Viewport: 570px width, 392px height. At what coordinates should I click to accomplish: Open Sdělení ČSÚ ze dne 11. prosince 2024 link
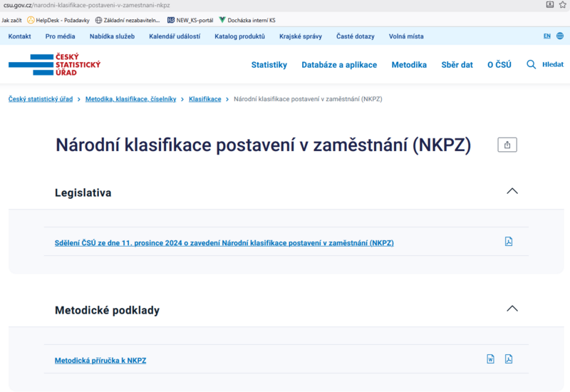point(224,243)
